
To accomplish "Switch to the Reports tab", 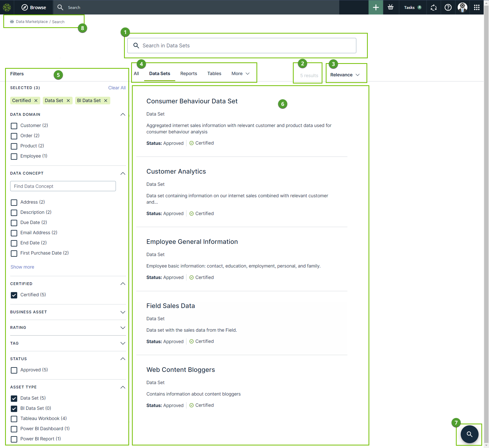I will [x=188, y=74].
